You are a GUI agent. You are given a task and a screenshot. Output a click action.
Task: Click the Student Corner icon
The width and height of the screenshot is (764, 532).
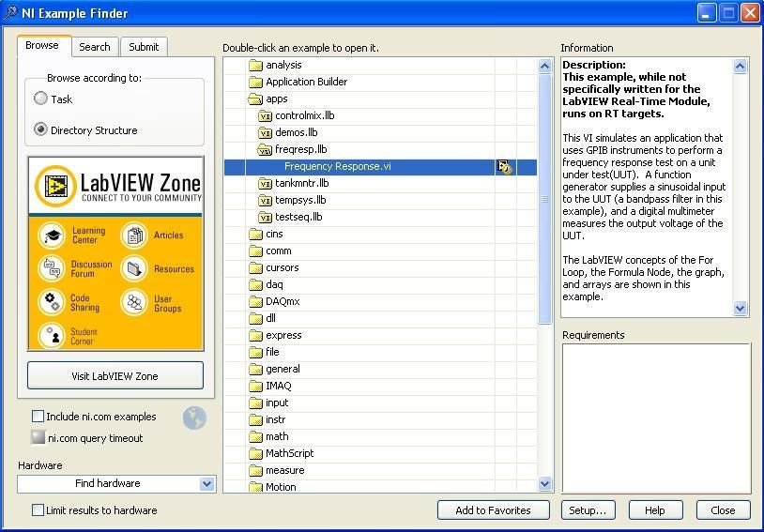(x=52, y=335)
